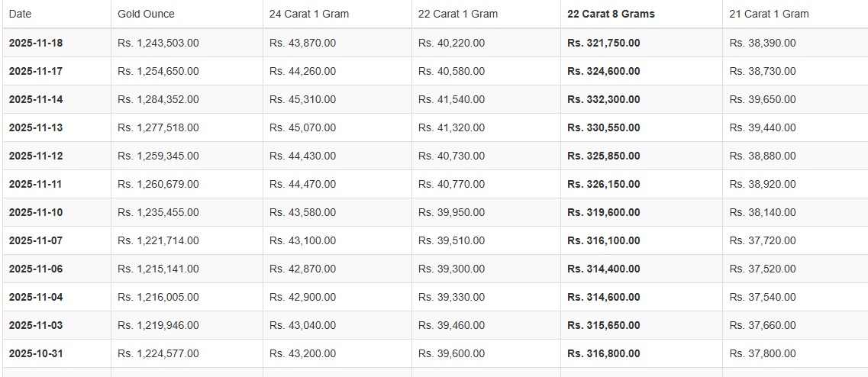Click the 2025-10-31 date cell
The width and height of the screenshot is (868, 377).
(x=36, y=353)
